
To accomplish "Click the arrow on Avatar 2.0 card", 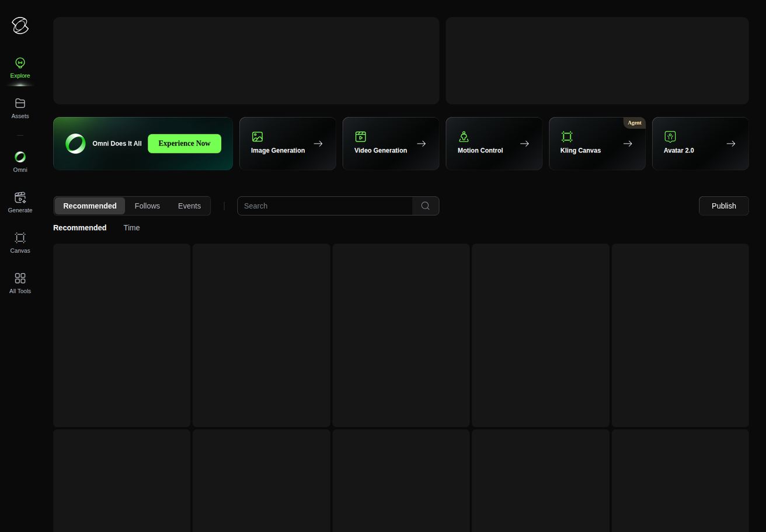I will pos(731,144).
